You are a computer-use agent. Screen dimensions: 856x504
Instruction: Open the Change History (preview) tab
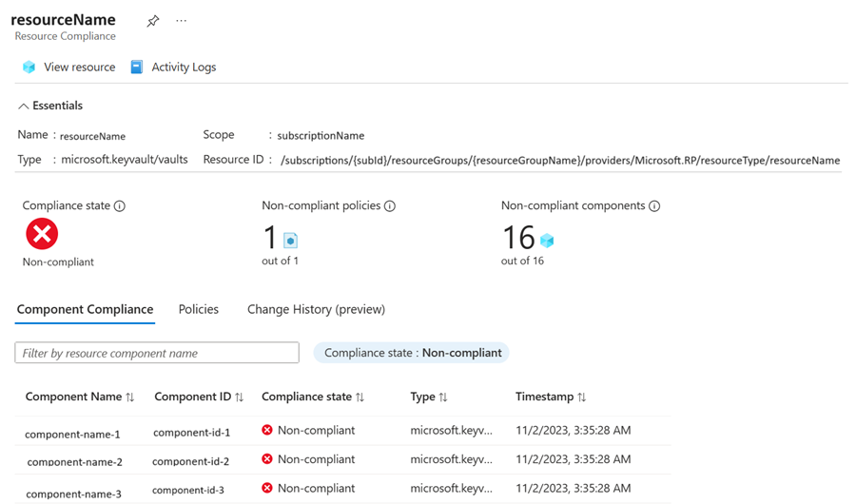coord(316,309)
